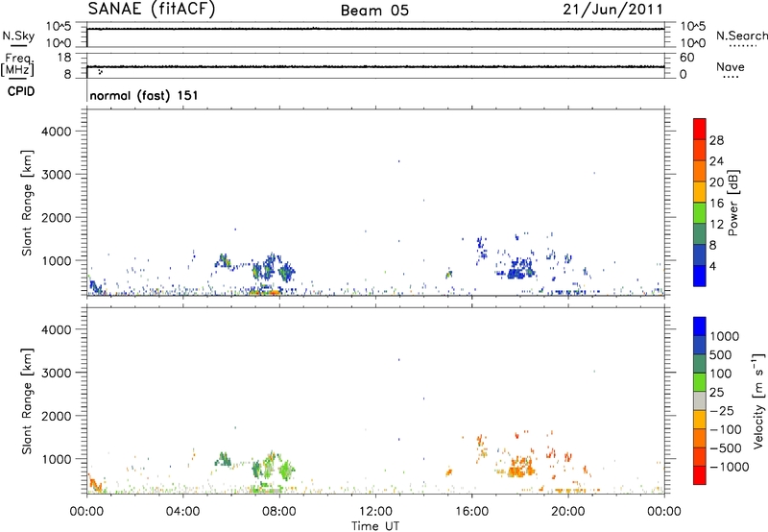Select the CPID row label
The width and height of the screenshot is (768, 532).
[x=21, y=91]
